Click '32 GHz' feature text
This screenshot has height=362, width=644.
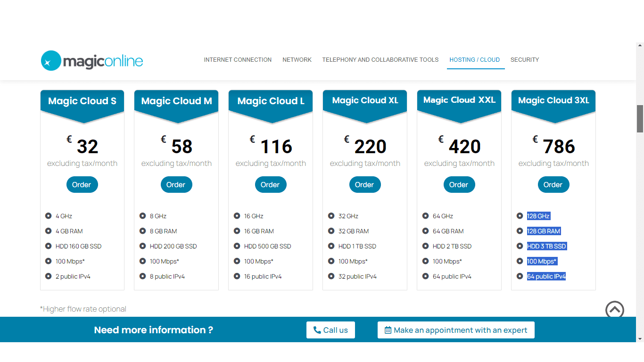coord(348,216)
